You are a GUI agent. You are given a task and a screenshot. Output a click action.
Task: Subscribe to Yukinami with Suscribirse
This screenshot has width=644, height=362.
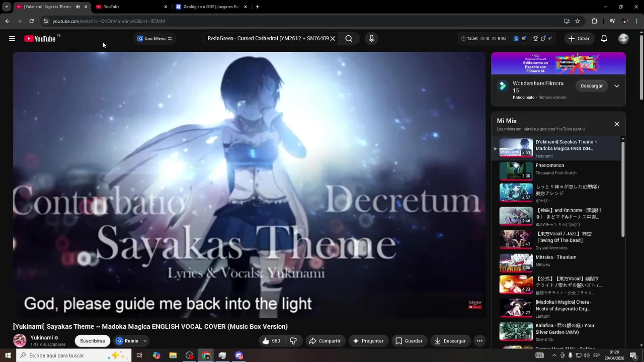[93, 341]
